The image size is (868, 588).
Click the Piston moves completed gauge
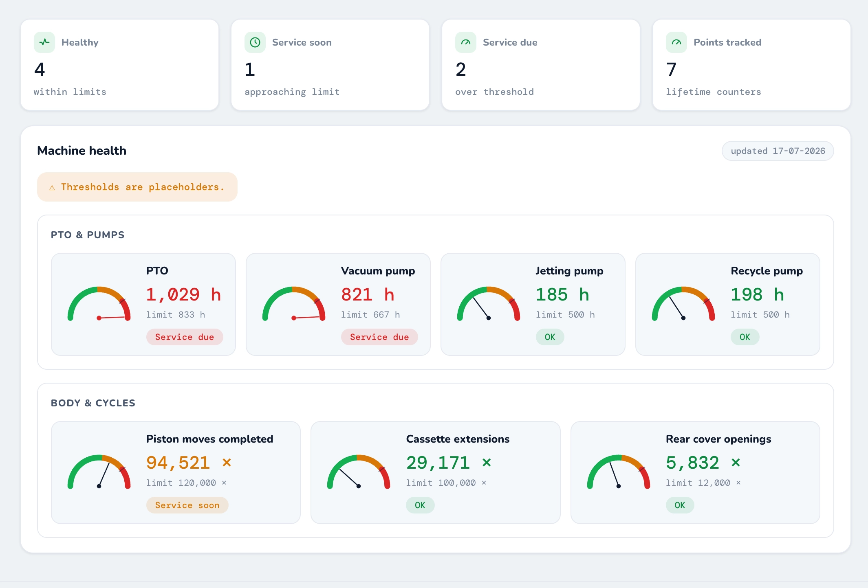(99, 472)
